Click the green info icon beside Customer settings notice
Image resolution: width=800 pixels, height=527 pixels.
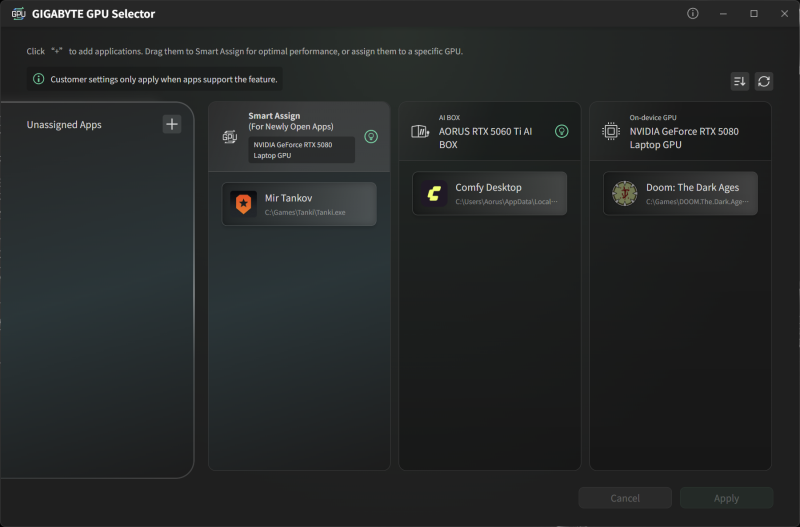pos(38,79)
